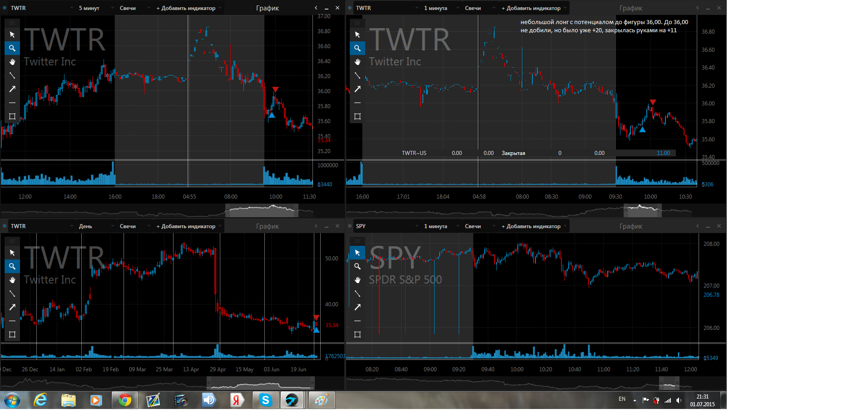The image size is (868, 414).
Task: Open the SPY ticker dropdown
Action: [x=387, y=226]
